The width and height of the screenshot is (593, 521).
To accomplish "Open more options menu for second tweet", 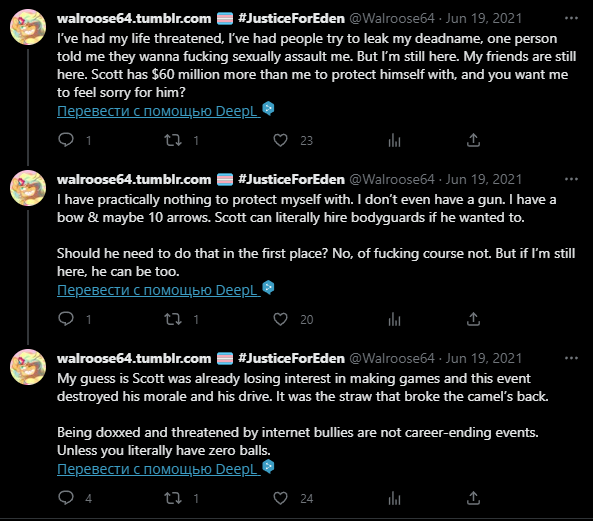I will pos(571,179).
